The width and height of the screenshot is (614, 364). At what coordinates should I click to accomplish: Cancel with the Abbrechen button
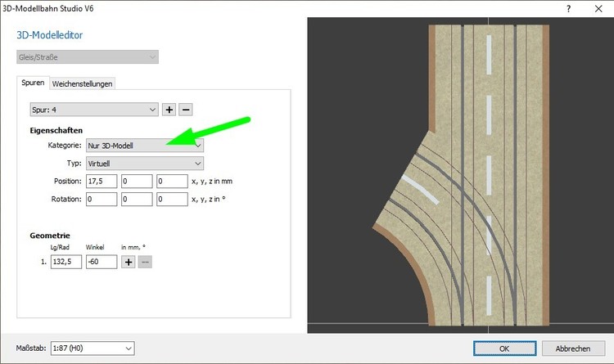573,348
